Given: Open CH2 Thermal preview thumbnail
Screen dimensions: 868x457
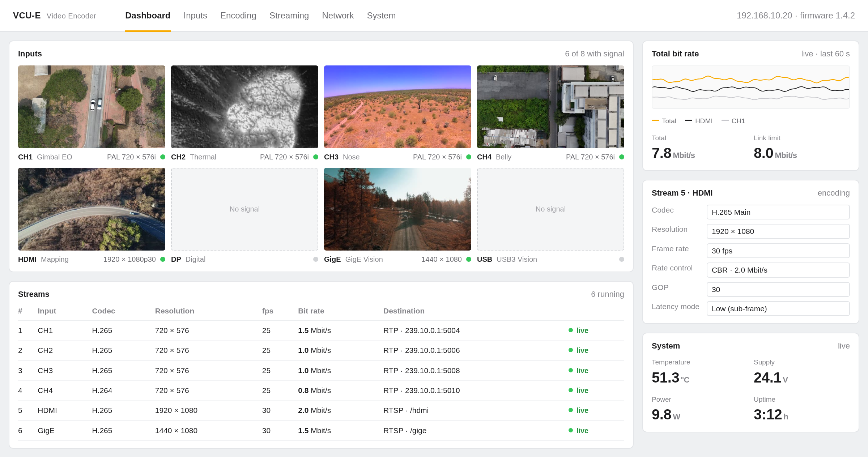Looking at the screenshot, I should [x=244, y=107].
